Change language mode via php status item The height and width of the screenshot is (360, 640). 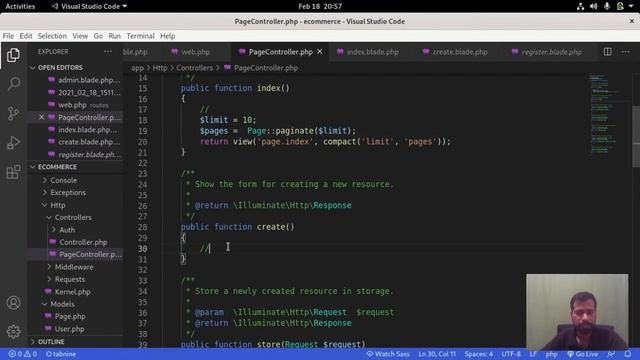(x=551, y=354)
